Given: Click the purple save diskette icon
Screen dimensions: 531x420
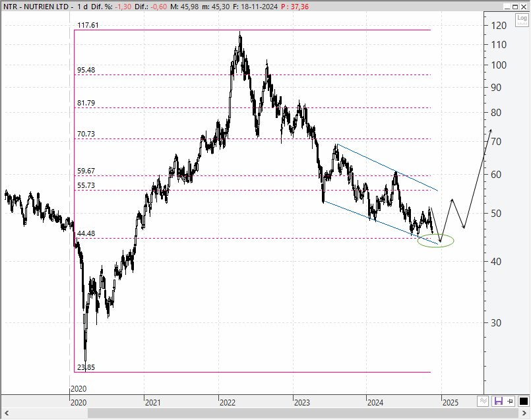Looking at the screenshot, I should pos(499,402).
